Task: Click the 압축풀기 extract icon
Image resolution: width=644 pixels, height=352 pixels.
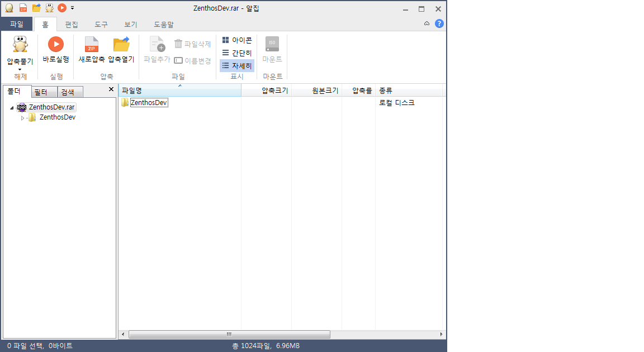Action: point(20,44)
